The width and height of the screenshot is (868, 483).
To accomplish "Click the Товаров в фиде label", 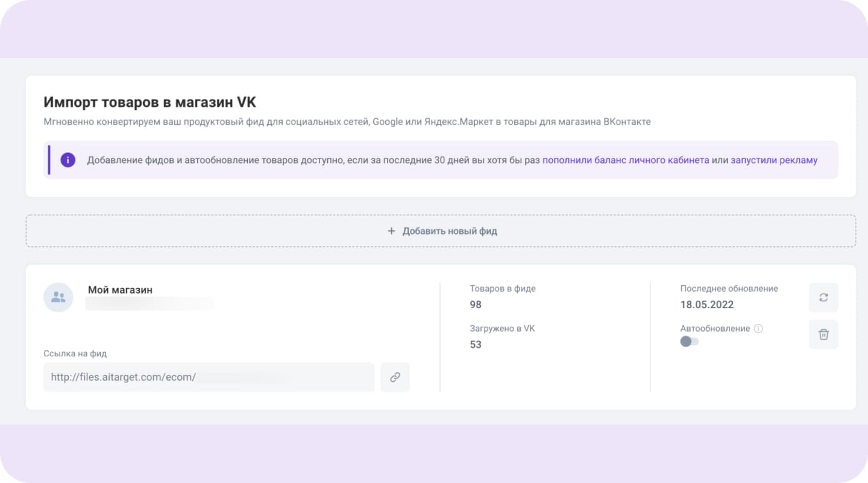I will (x=503, y=289).
